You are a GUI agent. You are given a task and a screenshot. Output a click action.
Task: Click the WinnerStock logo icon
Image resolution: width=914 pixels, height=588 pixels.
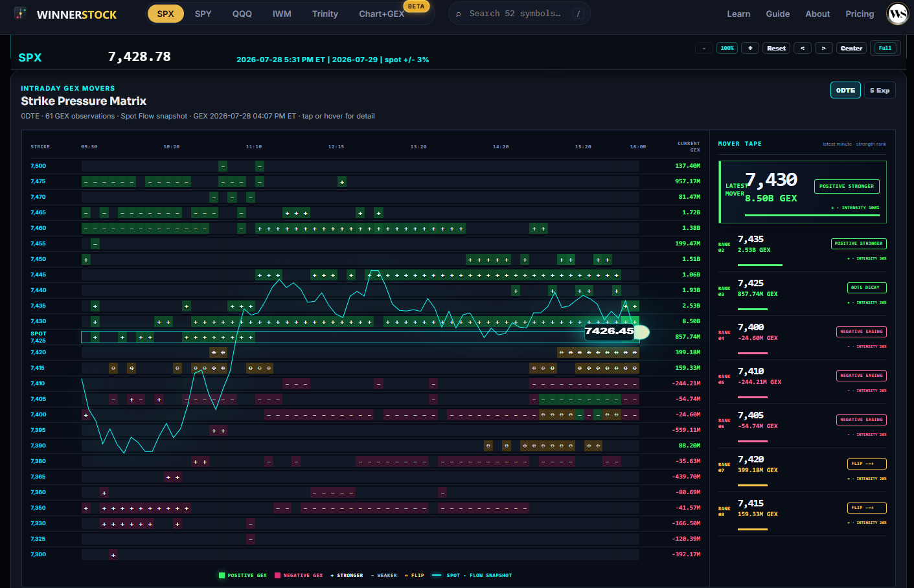click(21, 14)
